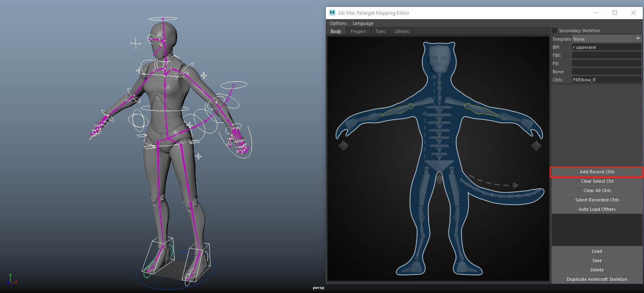Open the Template dropdown showing None

(607, 39)
